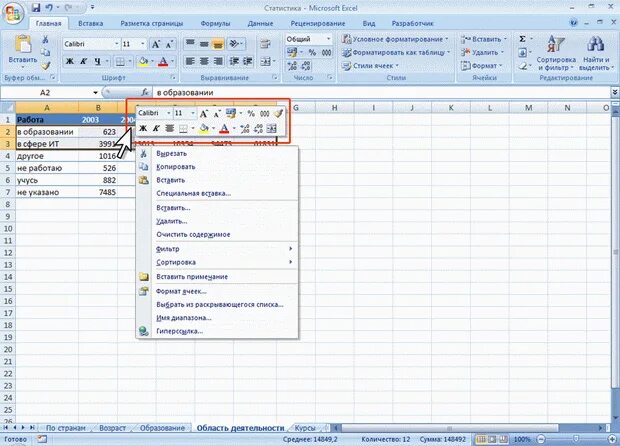The width and height of the screenshot is (620, 446).
Task: Click percent style in ribbon Число group
Action: 312,52
